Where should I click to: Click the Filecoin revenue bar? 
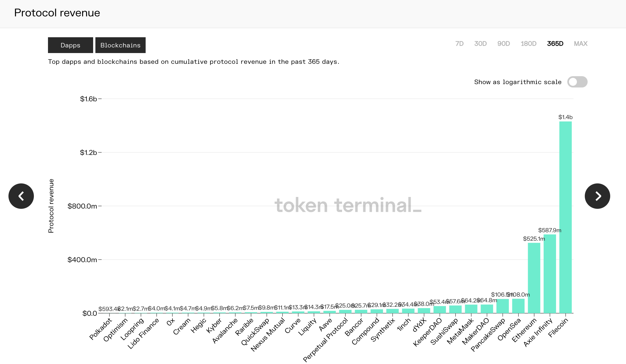565,217
